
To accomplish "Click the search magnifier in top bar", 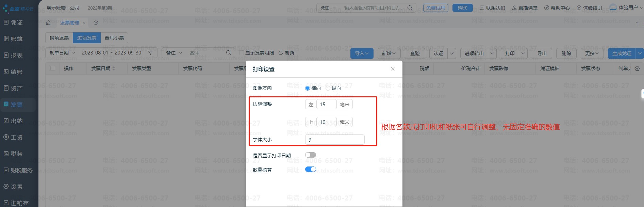I will tap(410, 8).
